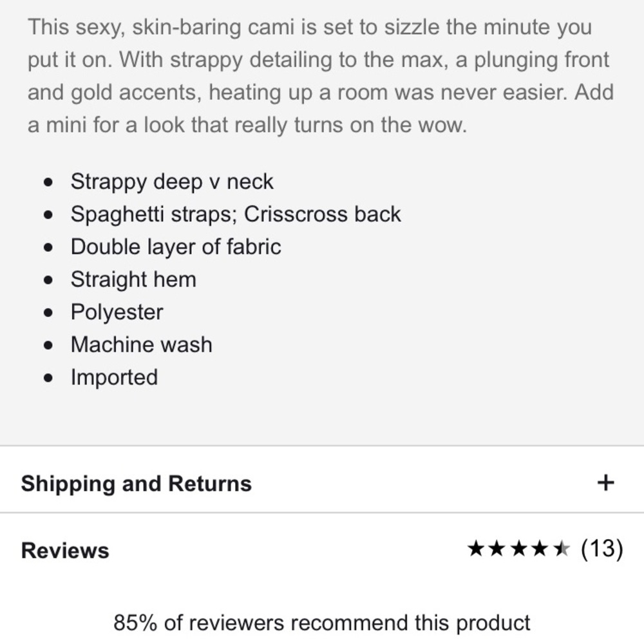This screenshot has height=644, width=644.
Task: Click the "Imported" list item
Action: (114, 377)
